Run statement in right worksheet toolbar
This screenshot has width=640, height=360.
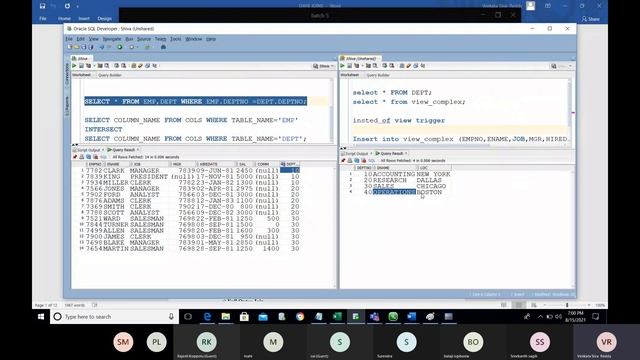point(342,66)
